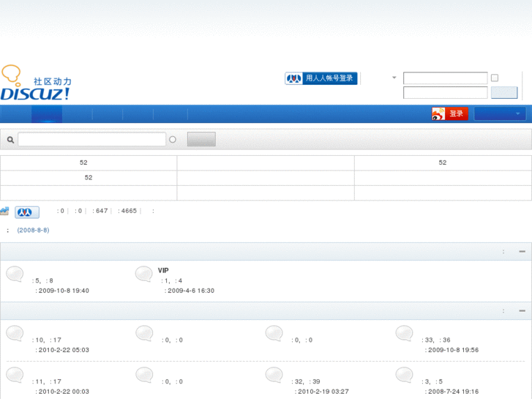The height and width of the screenshot is (399, 532).
Task: Click the Renren badge in the stats row
Action: pyautogui.click(x=27, y=212)
